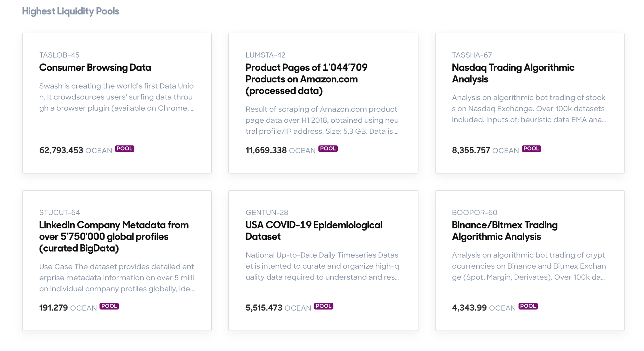This screenshot has height=351, width=644.
Task: Click POOL badge next to 11,659.338 OCEAN
Action: pyautogui.click(x=328, y=149)
